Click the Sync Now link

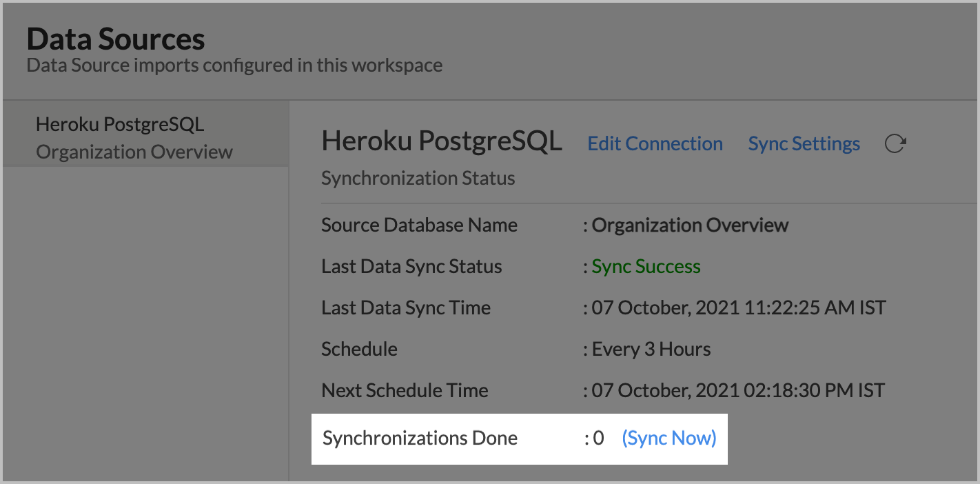[x=669, y=438]
